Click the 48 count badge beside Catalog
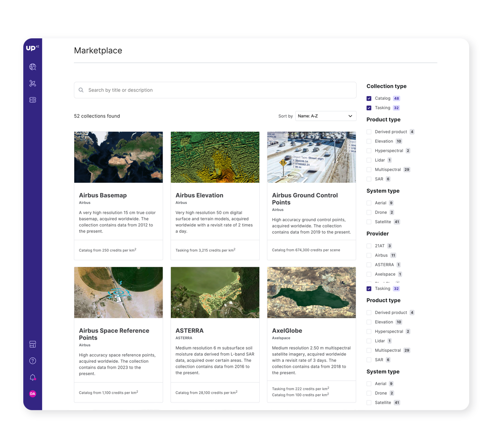The image size is (492, 448). tap(397, 98)
